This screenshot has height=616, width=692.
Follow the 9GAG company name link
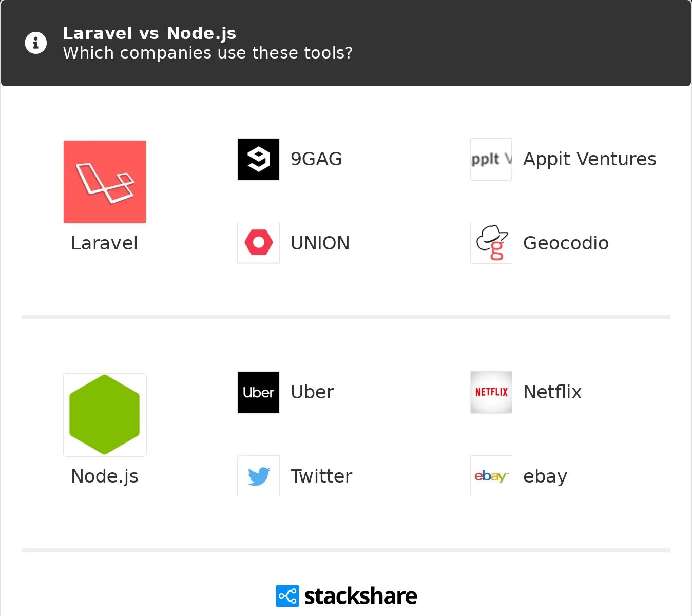pyautogui.click(x=316, y=159)
